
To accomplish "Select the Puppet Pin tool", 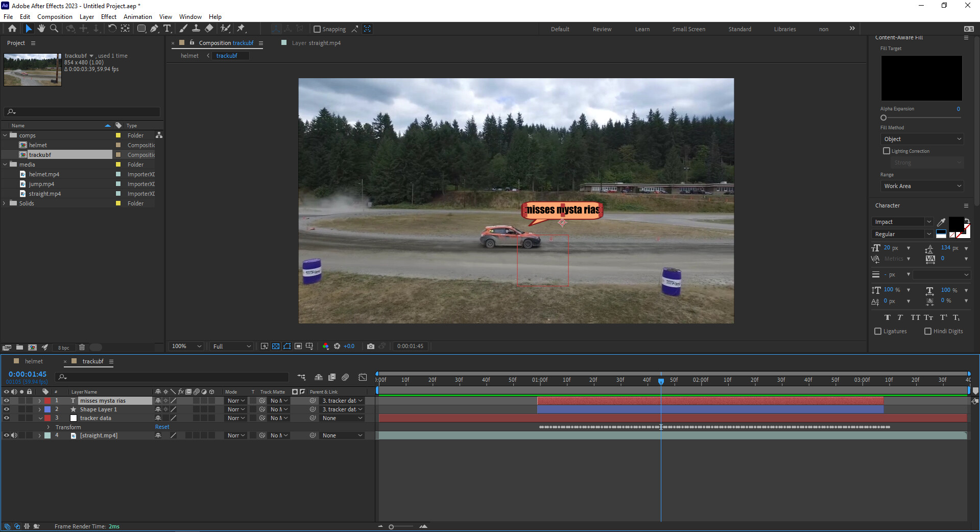I will tap(241, 29).
